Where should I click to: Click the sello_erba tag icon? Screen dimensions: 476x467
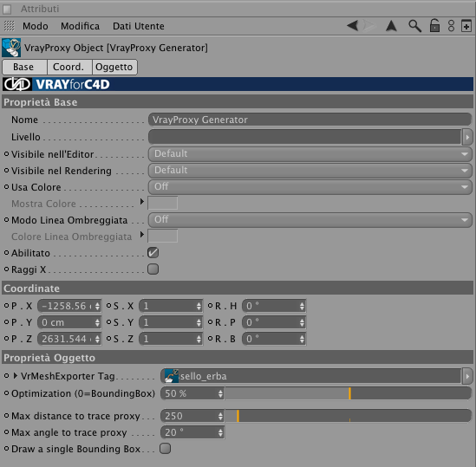point(172,376)
